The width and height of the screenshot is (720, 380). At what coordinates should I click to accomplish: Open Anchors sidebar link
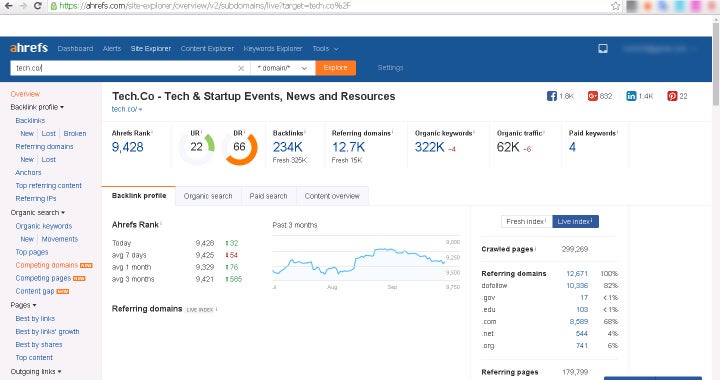28,173
